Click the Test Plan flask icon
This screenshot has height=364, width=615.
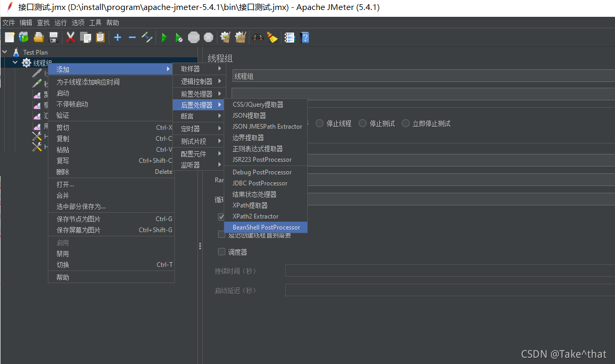point(16,52)
